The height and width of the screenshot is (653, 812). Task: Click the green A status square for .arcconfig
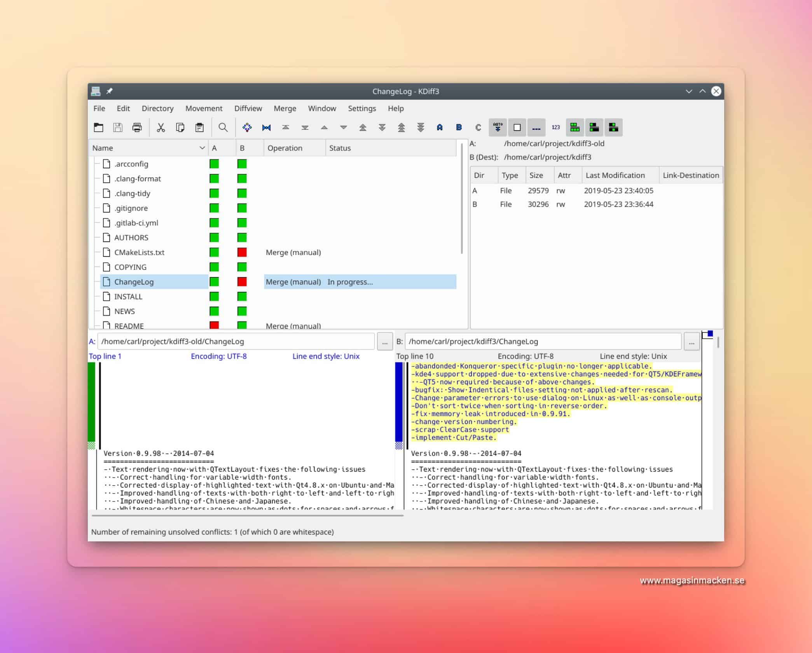(x=214, y=164)
